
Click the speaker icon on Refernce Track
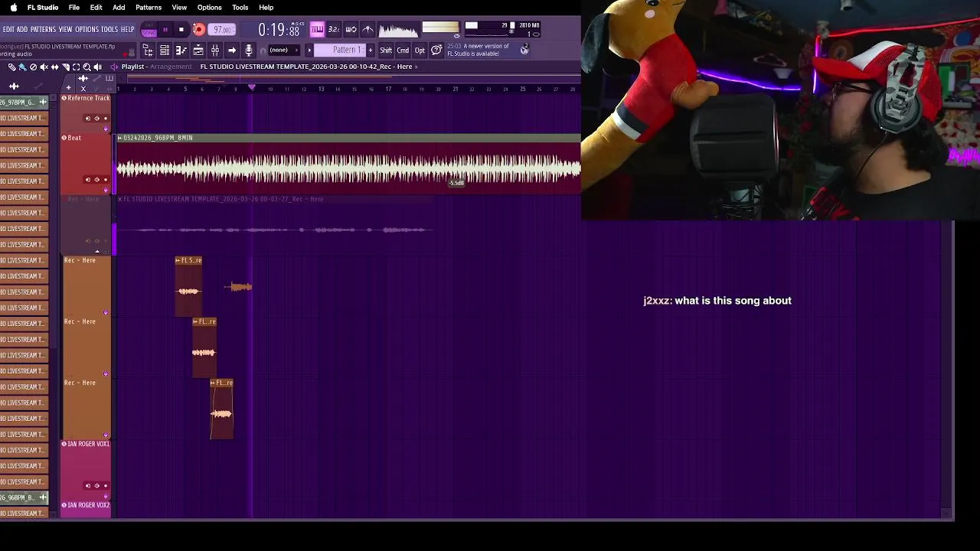[96, 119]
